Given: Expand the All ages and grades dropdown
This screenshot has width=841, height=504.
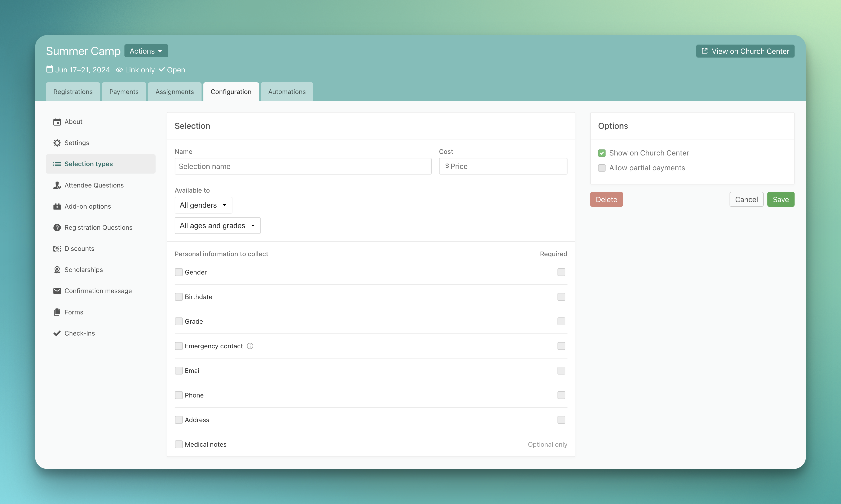Looking at the screenshot, I should (x=218, y=226).
